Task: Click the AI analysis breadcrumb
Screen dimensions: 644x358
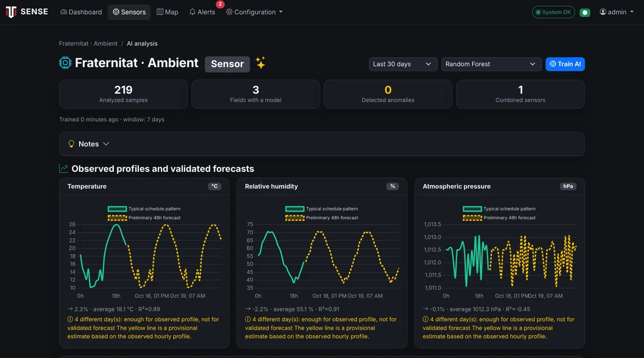Action: pos(142,43)
